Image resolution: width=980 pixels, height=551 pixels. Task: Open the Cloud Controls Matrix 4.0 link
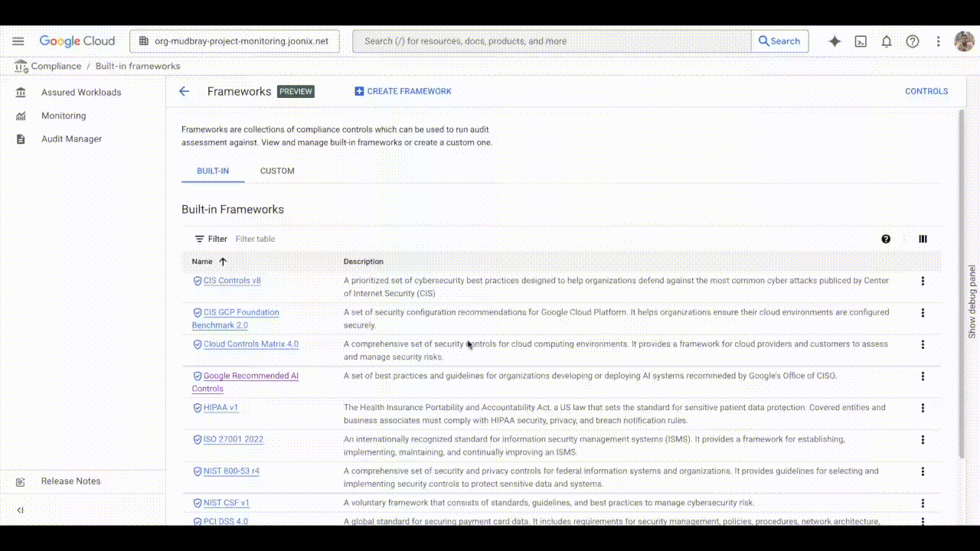[x=251, y=344]
